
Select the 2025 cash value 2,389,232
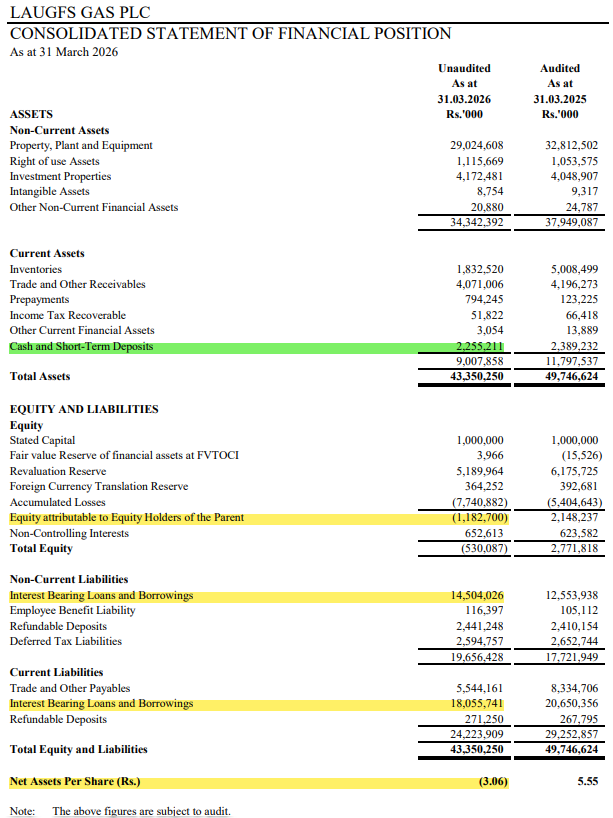tap(575, 346)
